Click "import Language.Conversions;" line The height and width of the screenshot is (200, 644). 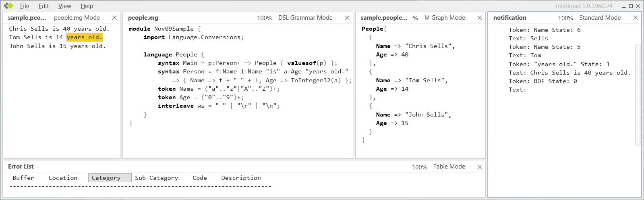coord(193,37)
